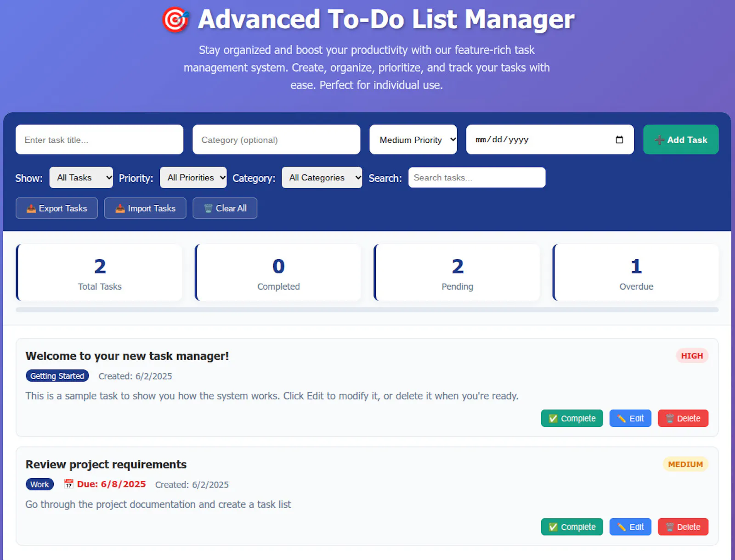Click the Total Tasks stat card
The image size is (735, 560).
click(99, 272)
